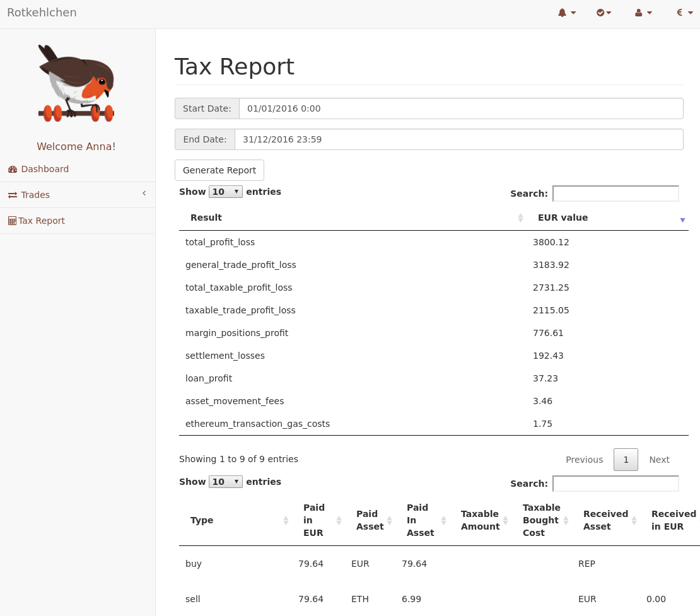Open Trades menu in sidebar
Screen dimensions: 700x616
pyautogui.click(x=78, y=195)
